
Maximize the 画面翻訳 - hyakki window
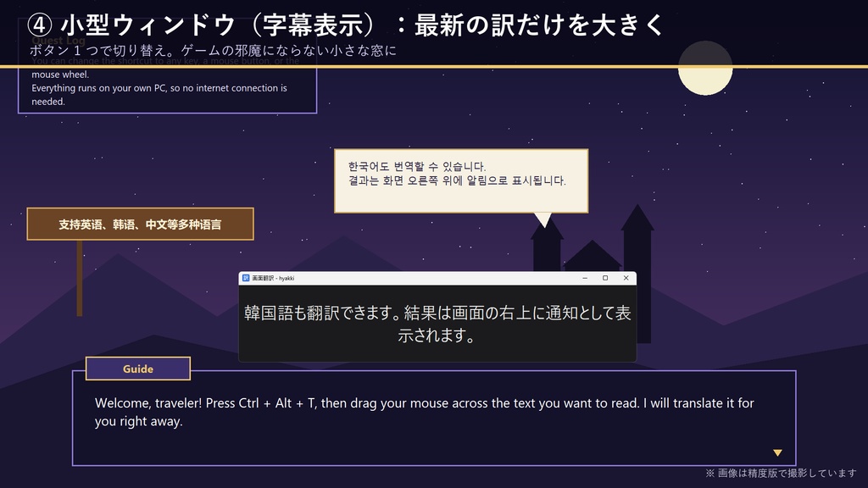coord(605,278)
